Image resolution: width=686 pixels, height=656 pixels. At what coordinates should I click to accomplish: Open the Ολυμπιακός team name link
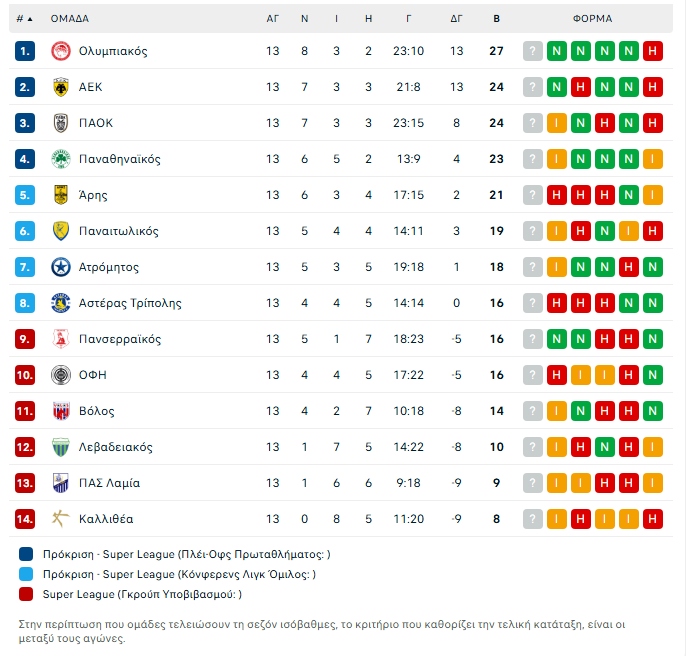pos(113,51)
